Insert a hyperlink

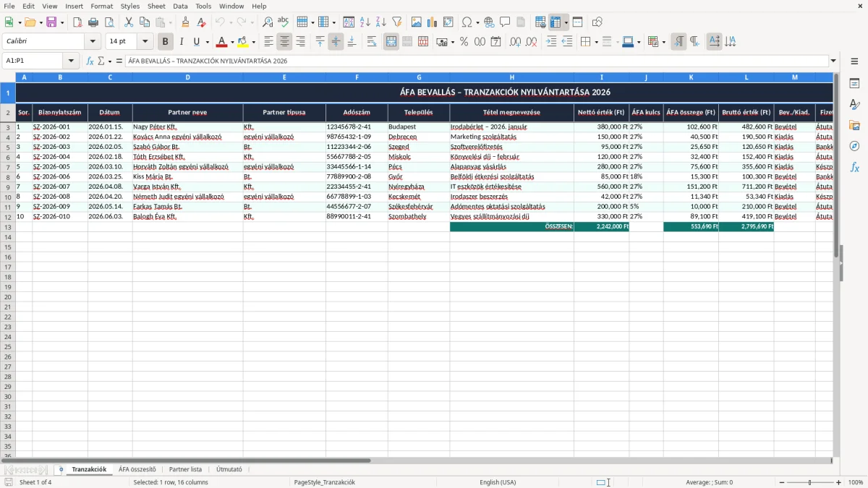click(x=489, y=22)
